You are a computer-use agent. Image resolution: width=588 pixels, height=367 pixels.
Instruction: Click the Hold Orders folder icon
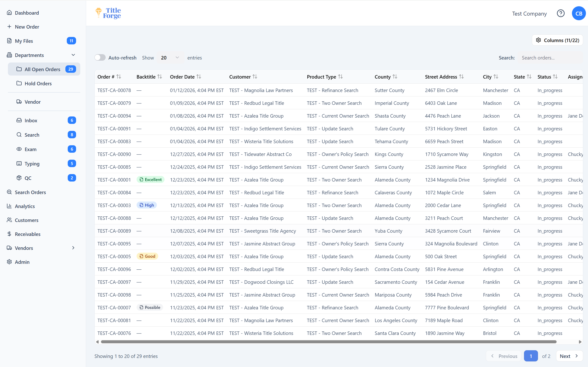pyautogui.click(x=19, y=83)
